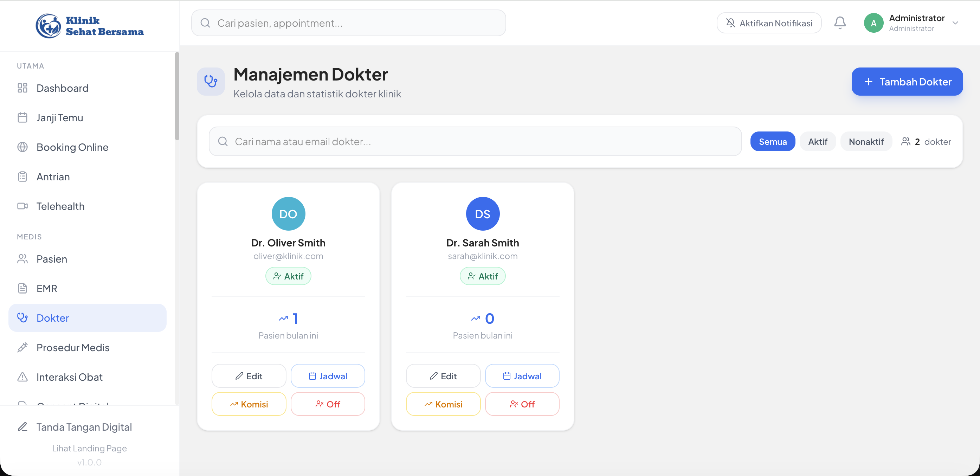Open Tanda Tangan Digital page
The height and width of the screenshot is (476, 980).
click(84, 427)
